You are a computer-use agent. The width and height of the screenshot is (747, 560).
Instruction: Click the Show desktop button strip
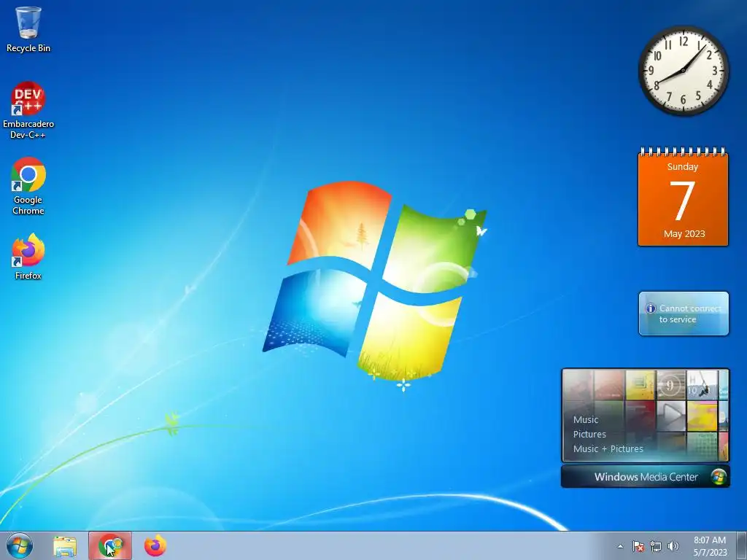coord(741,546)
